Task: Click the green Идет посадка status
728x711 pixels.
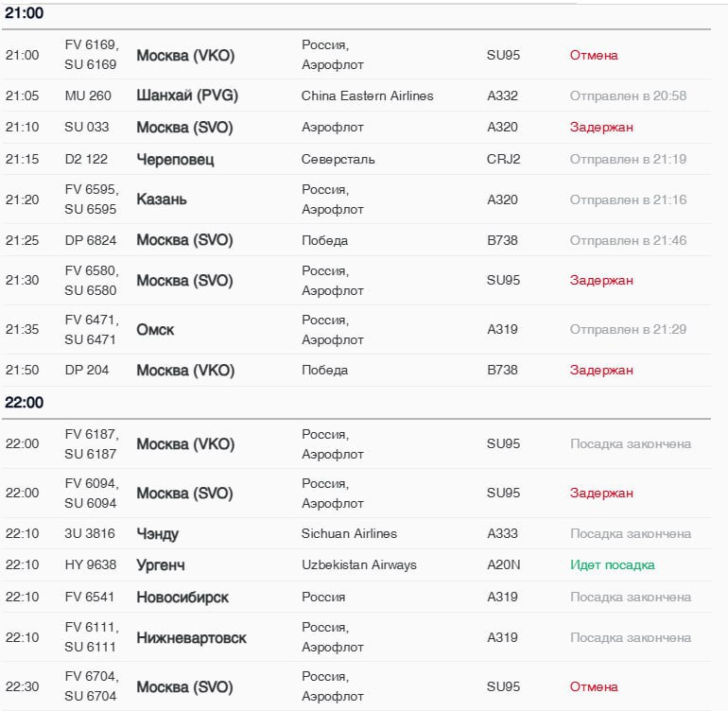Action: [x=612, y=565]
